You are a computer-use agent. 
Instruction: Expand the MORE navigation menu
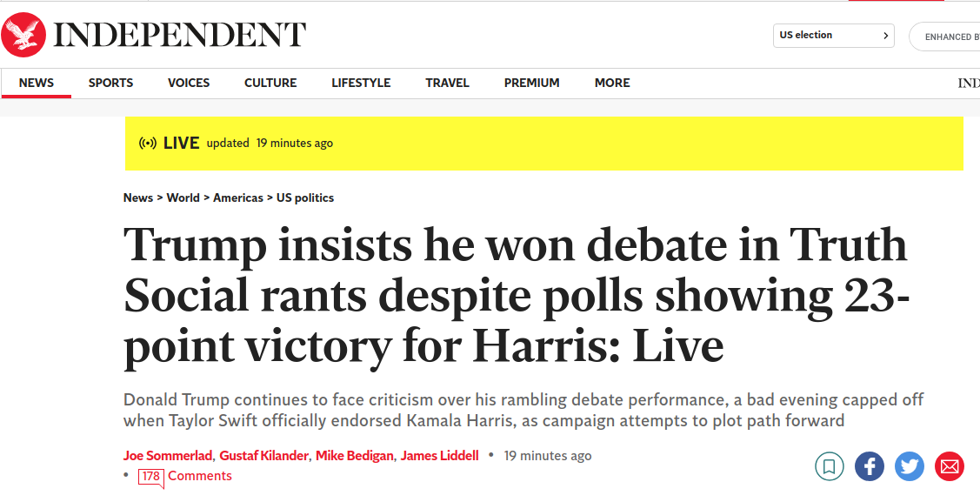[x=612, y=83]
